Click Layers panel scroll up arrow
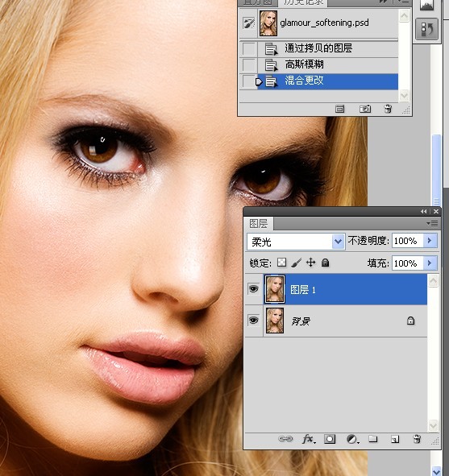 (x=433, y=281)
